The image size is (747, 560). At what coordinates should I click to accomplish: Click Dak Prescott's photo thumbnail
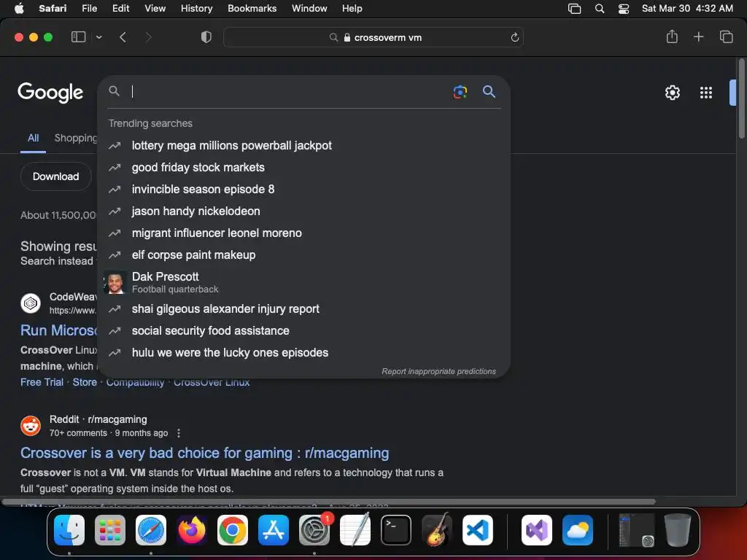coord(115,282)
